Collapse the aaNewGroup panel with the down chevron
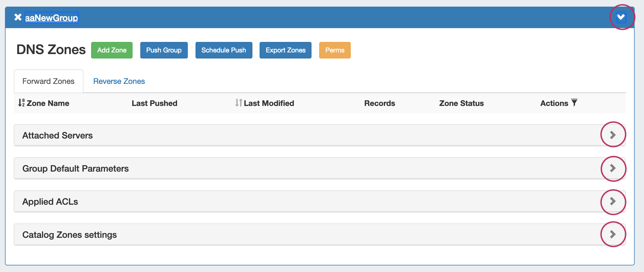 tap(621, 17)
